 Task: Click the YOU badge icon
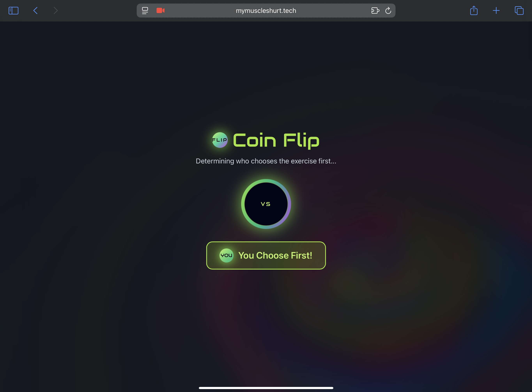pyautogui.click(x=226, y=255)
